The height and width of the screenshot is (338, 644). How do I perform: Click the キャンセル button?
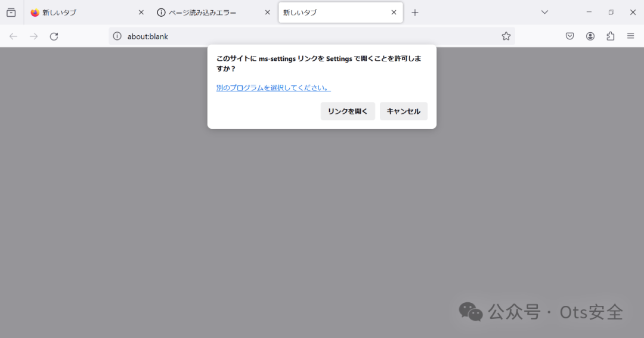click(403, 111)
